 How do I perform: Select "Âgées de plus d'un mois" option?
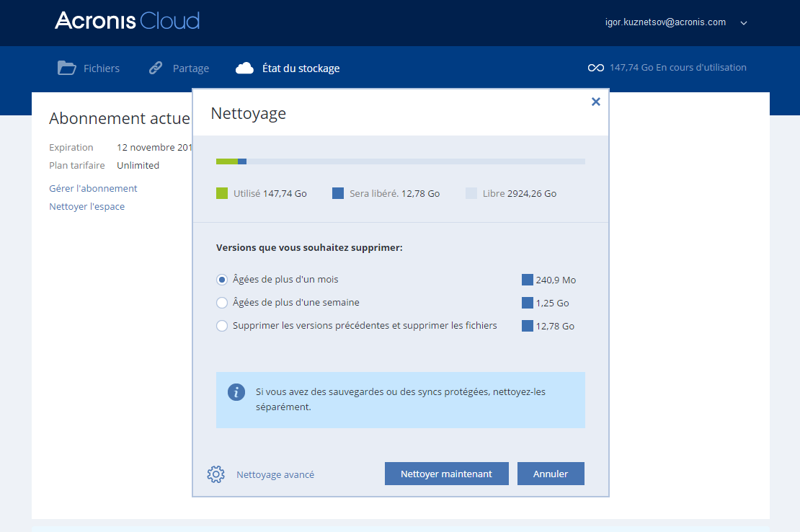(x=222, y=280)
